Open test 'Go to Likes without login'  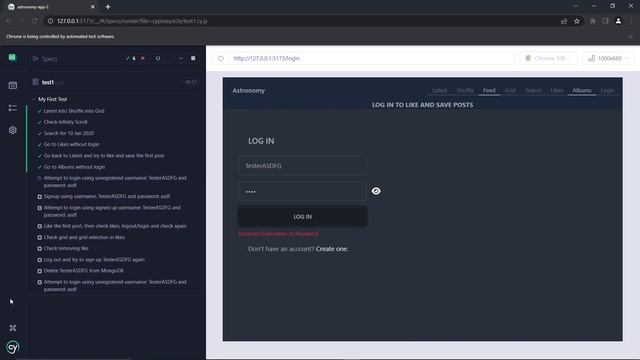pyautogui.click(x=71, y=144)
